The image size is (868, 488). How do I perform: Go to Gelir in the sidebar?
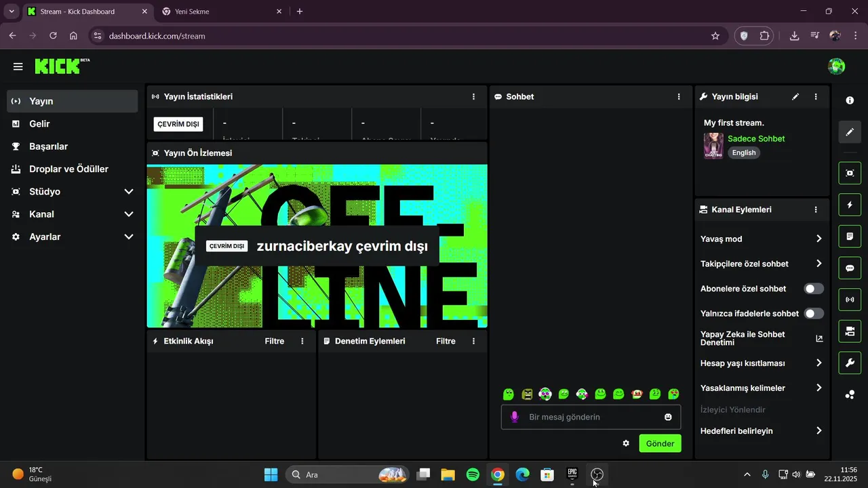pyautogui.click(x=73, y=124)
